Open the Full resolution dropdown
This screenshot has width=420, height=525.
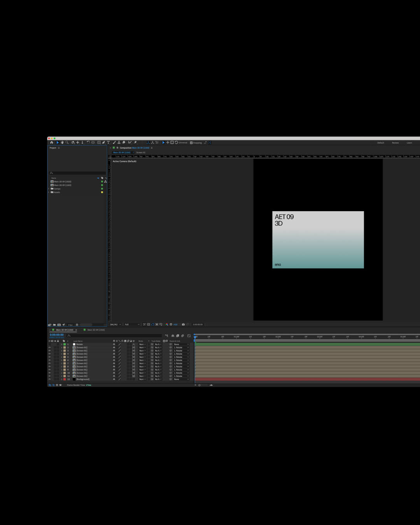(x=132, y=324)
